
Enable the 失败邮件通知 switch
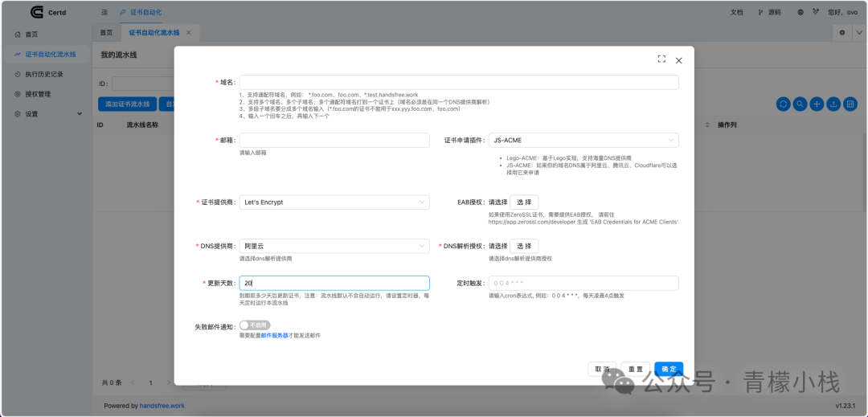pyautogui.click(x=255, y=325)
